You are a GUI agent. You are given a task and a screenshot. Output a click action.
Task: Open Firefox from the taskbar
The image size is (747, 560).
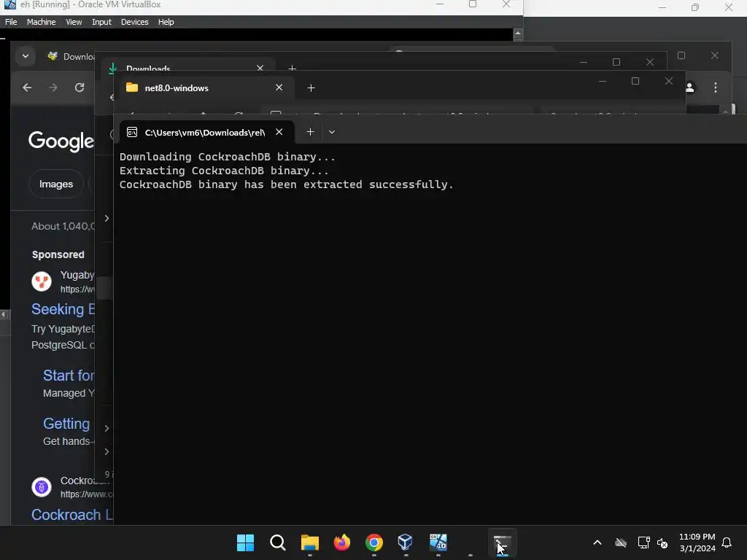[342, 542]
